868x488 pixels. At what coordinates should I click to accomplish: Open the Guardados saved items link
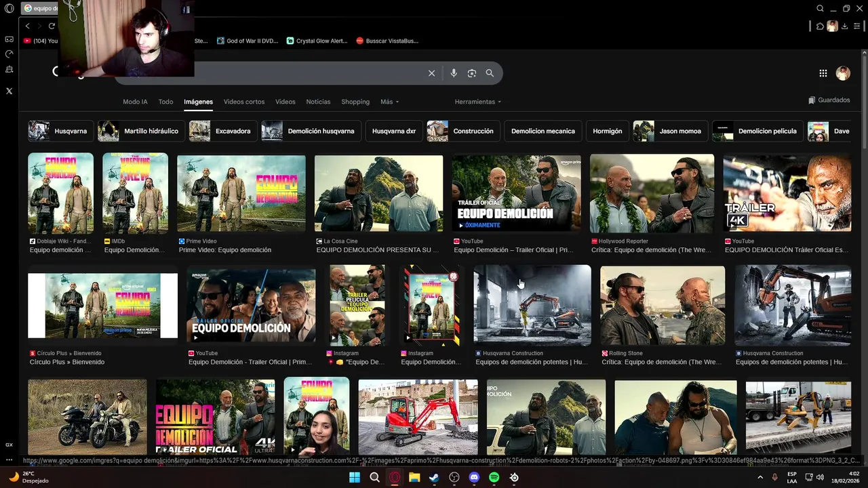pyautogui.click(x=829, y=100)
